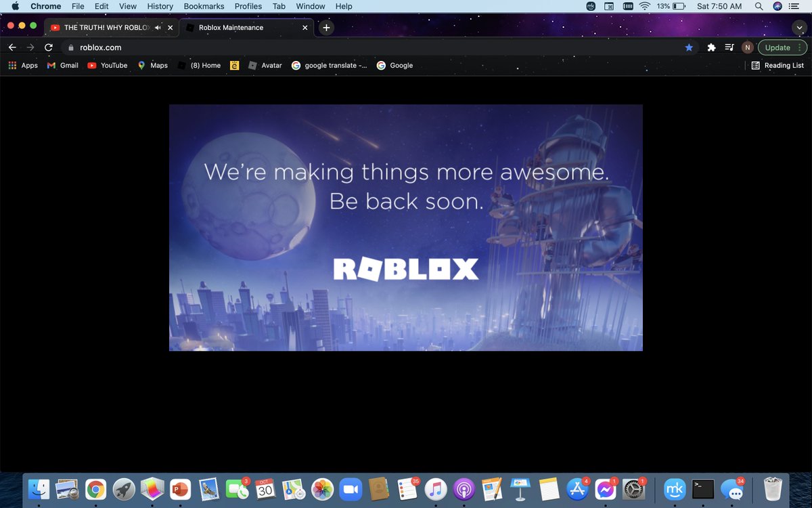Open Music app in the Dock
Viewport: 812px width, 508px height.
click(x=435, y=489)
